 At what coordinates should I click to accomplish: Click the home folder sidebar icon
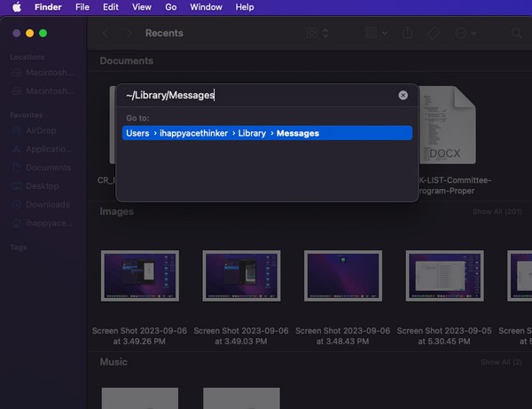(x=17, y=223)
